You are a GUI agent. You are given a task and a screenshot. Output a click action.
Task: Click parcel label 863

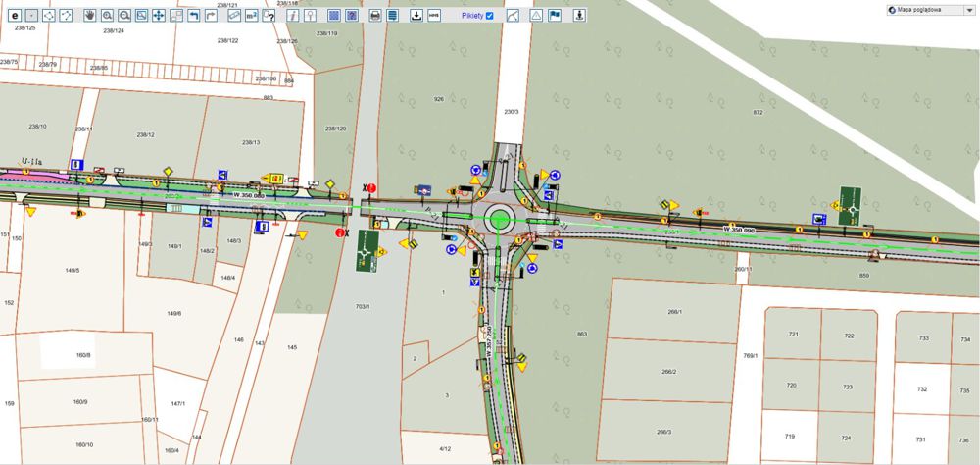tap(582, 334)
